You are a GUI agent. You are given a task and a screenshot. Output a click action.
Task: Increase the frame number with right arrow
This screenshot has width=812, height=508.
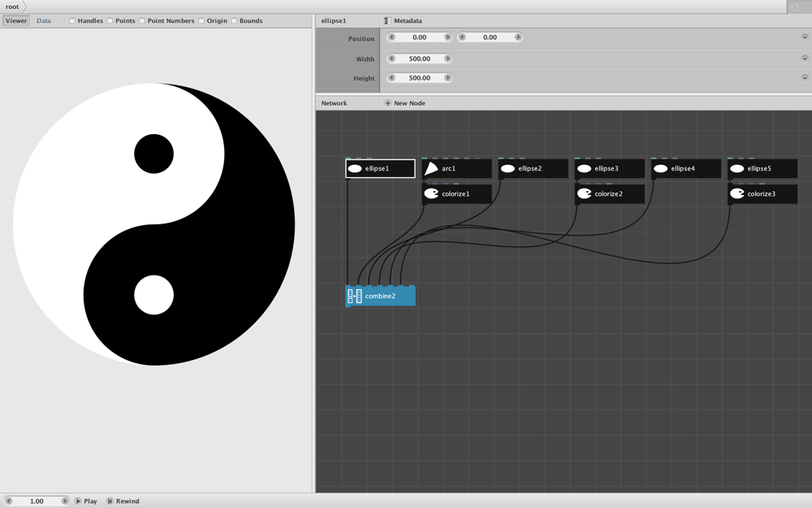(65, 501)
